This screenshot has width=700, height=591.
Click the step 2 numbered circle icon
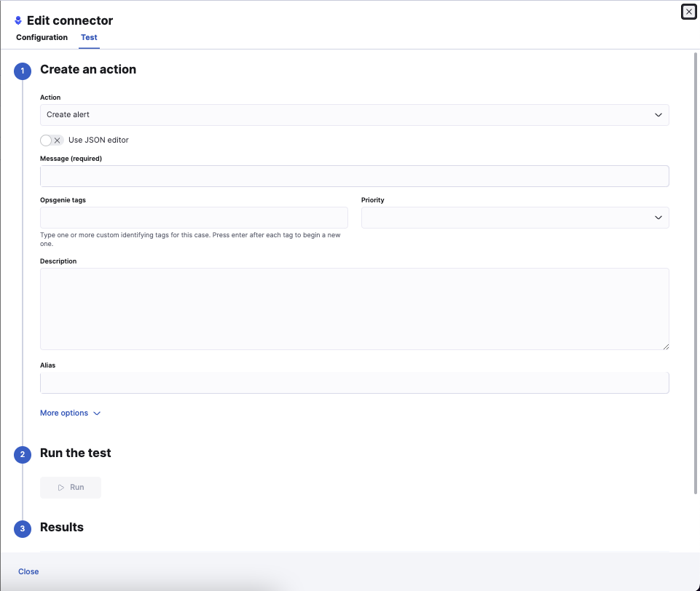click(x=22, y=454)
